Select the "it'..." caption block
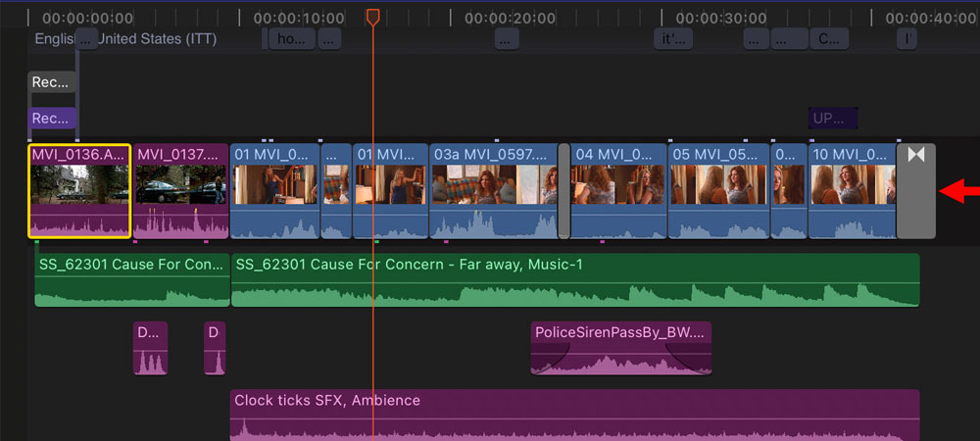 673,39
